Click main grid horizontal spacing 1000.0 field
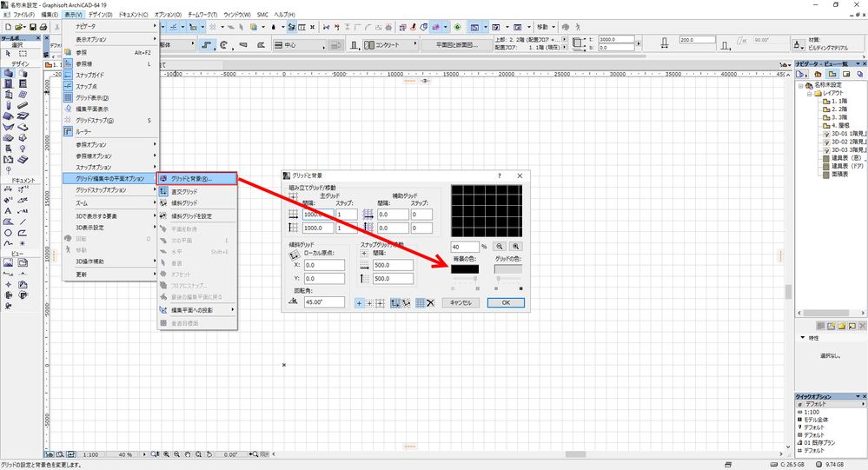868x470 pixels. (318, 215)
